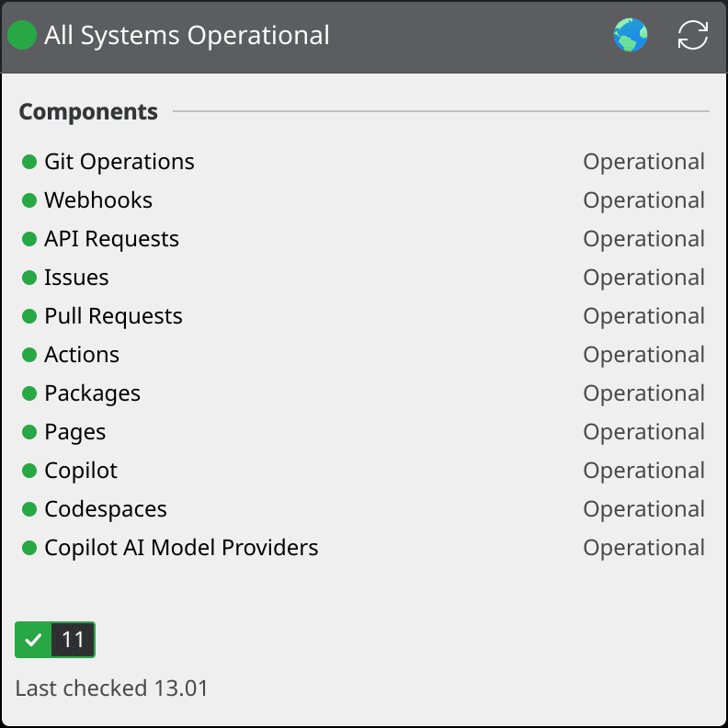Click the green dot beside Packages

coord(29,393)
